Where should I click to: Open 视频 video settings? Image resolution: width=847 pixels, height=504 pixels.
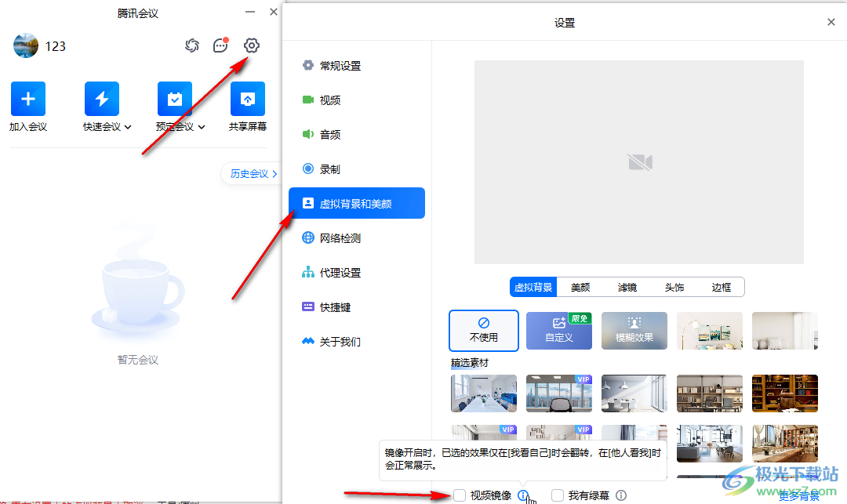pos(357,100)
